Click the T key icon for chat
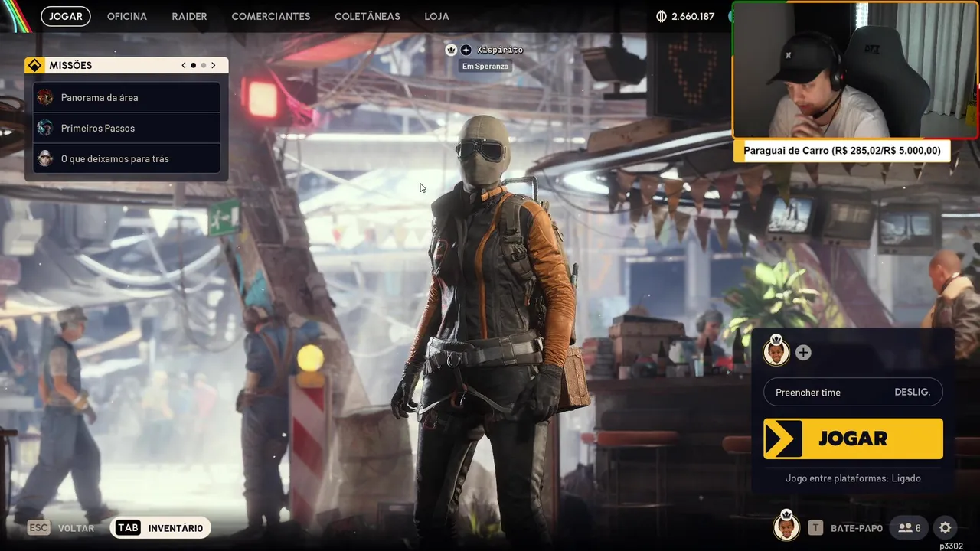 [x=816, y=528]
